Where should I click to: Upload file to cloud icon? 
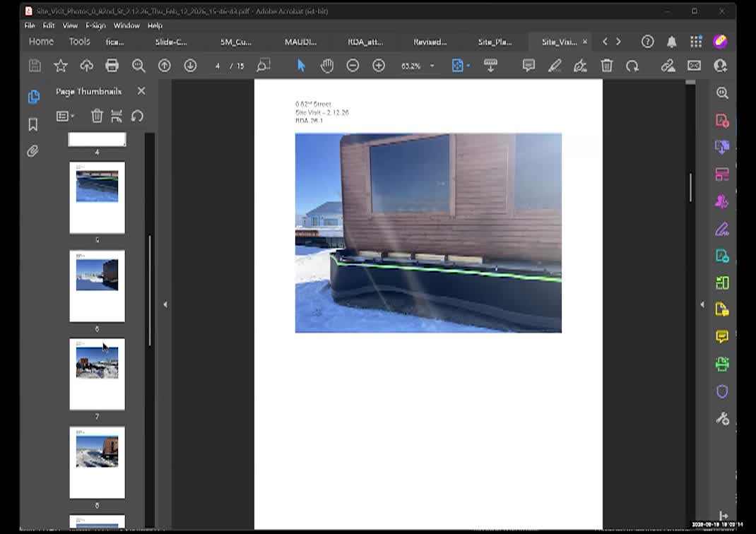pos(86,66)
